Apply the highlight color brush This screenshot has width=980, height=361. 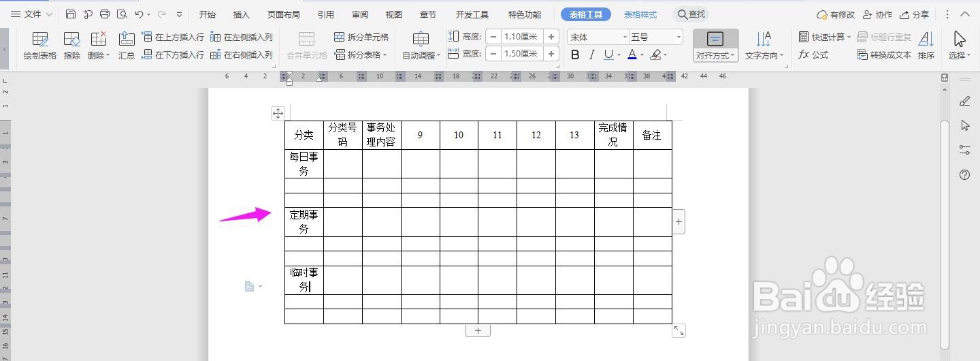point(655,54)
